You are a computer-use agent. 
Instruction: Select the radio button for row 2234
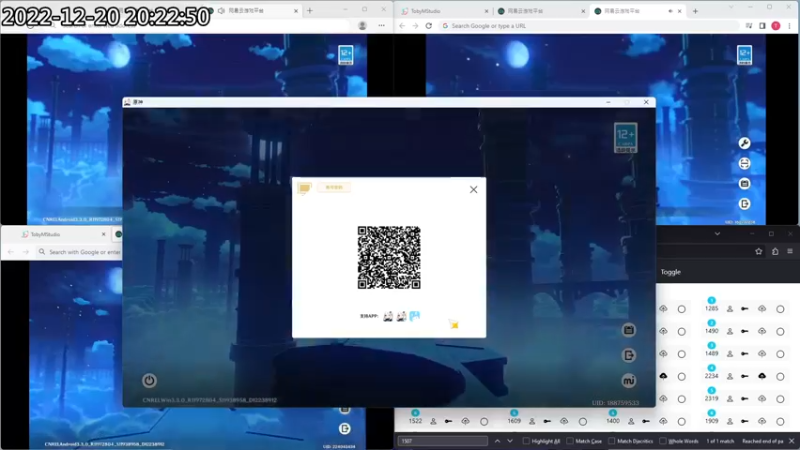[x=780, y=377]
